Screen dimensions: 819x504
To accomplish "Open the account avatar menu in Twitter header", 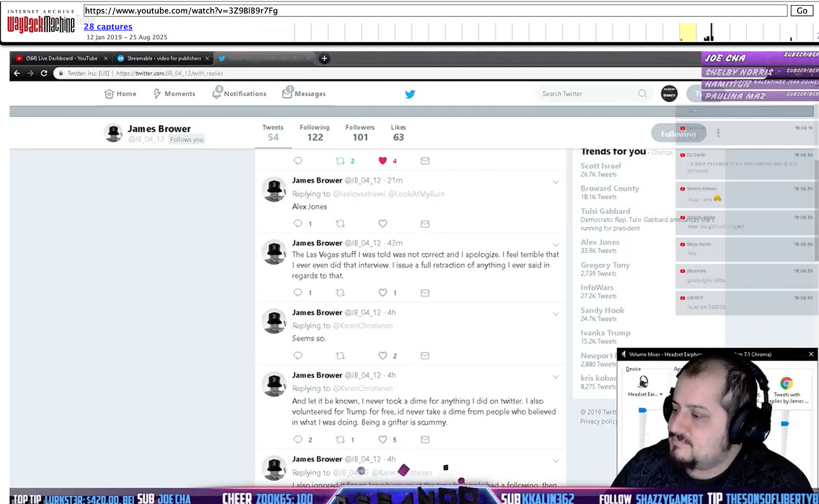I will click(669, 93).
